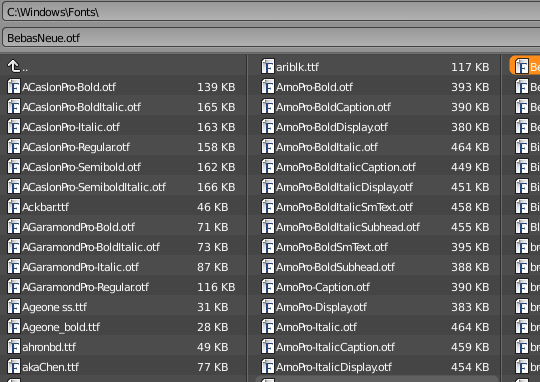Screen dimensions: 540x382
Task: Select the highlighted orange BebasNeue font entry
Action: point(525,65)
